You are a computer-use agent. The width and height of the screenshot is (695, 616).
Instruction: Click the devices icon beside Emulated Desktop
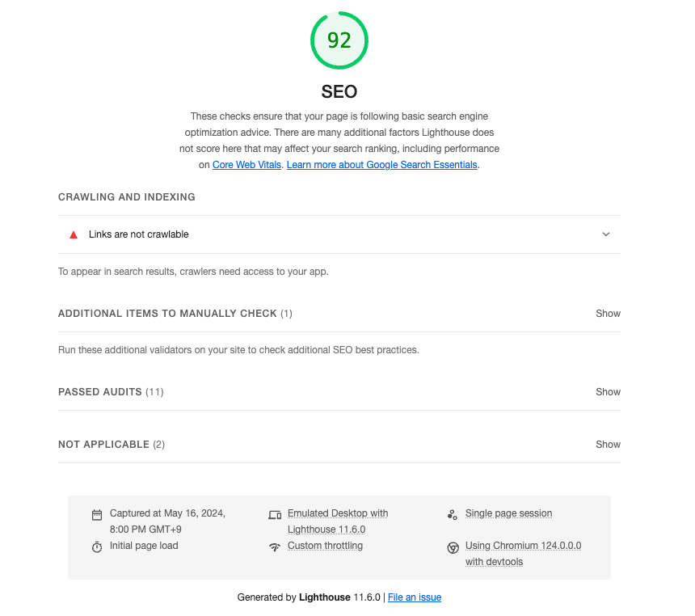coord(275,515)
